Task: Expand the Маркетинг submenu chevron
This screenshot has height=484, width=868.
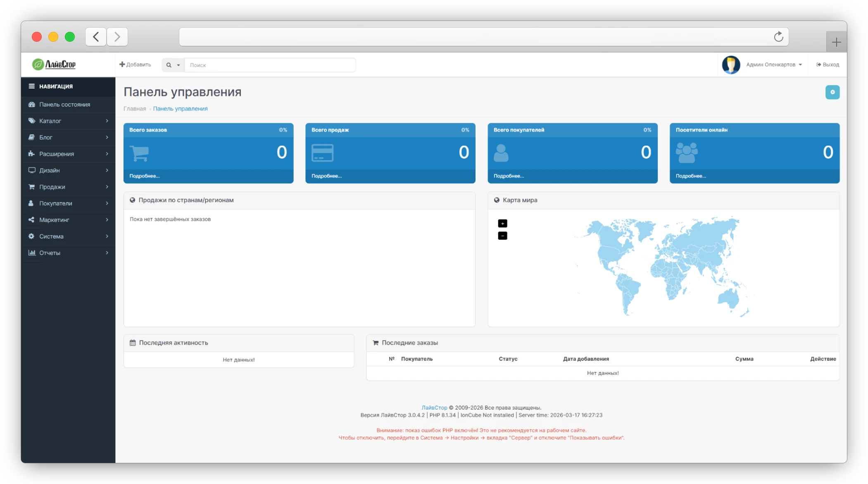Action: point(107,220)
